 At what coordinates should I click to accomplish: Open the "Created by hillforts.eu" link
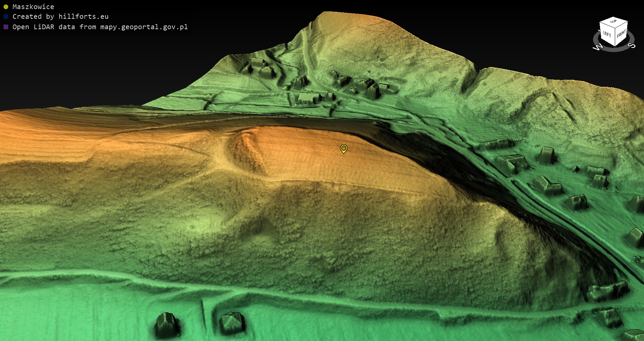60,16
